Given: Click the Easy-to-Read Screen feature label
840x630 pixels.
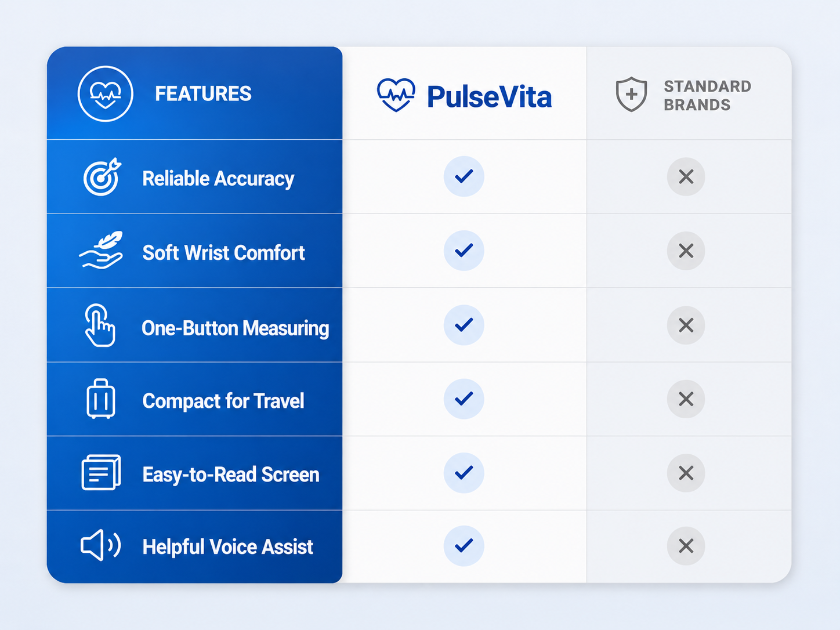Looking at the screenshot, I should [x=231, y=475].
